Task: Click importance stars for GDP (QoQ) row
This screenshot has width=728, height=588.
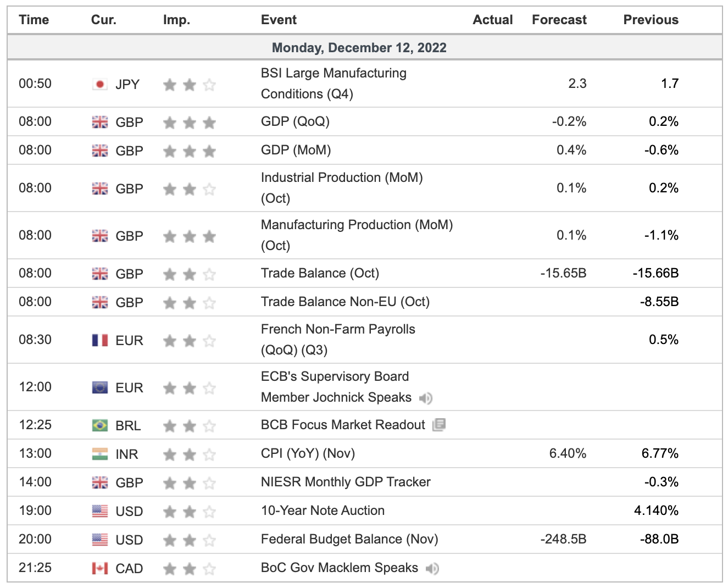Action: point(190,122)
